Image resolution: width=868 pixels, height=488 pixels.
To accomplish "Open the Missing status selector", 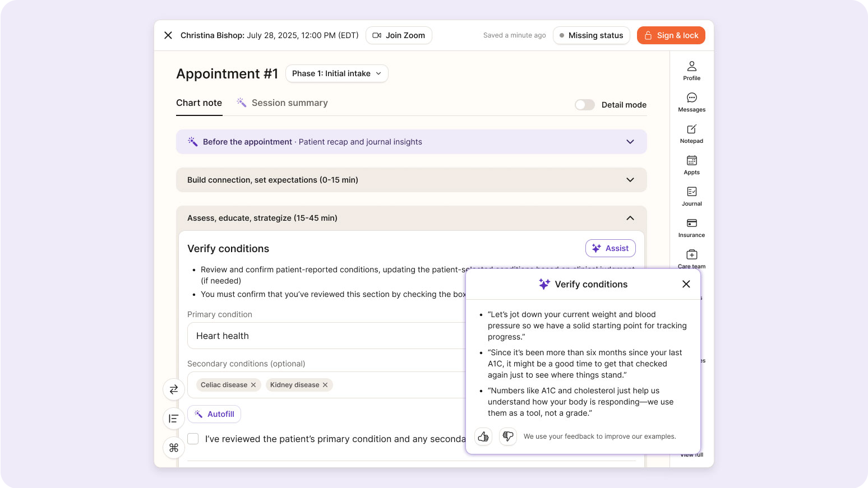I will pos(591,35).
